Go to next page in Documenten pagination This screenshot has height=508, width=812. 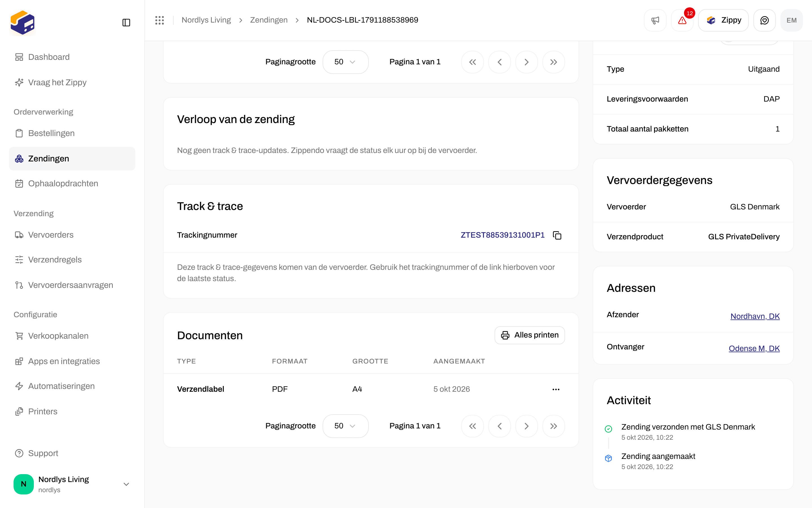click(526, 426)
